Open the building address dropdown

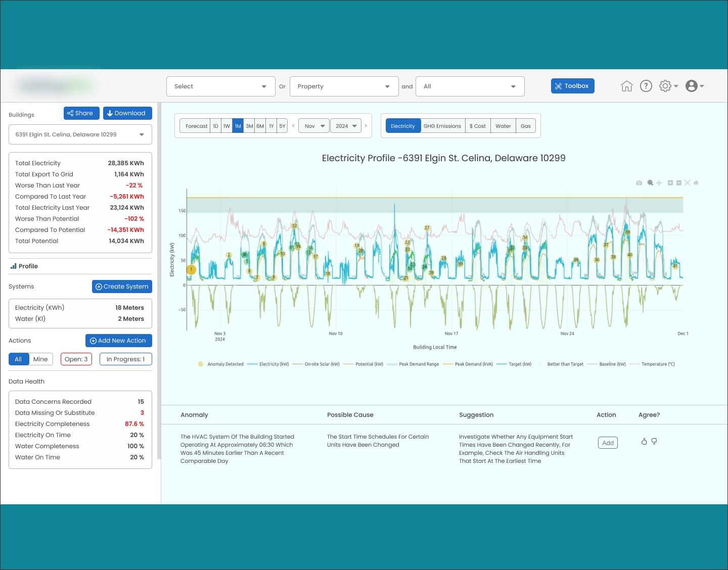[x=80, y=134]
